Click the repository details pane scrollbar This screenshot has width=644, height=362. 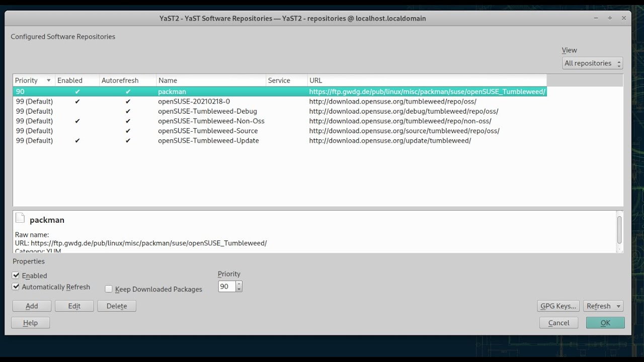619,229
